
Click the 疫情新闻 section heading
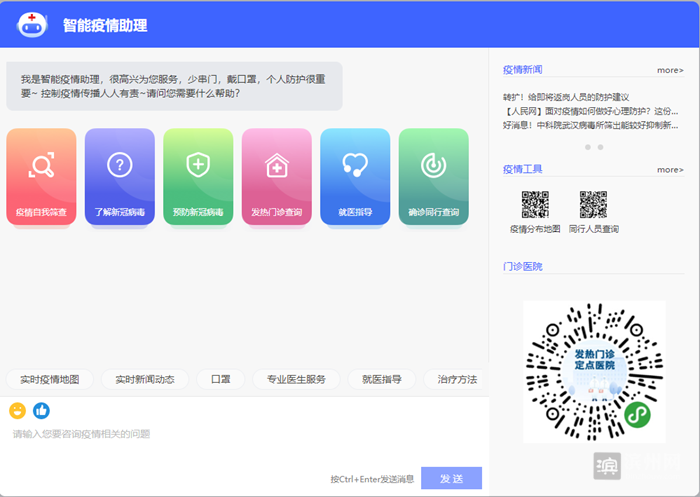(522, 70)
